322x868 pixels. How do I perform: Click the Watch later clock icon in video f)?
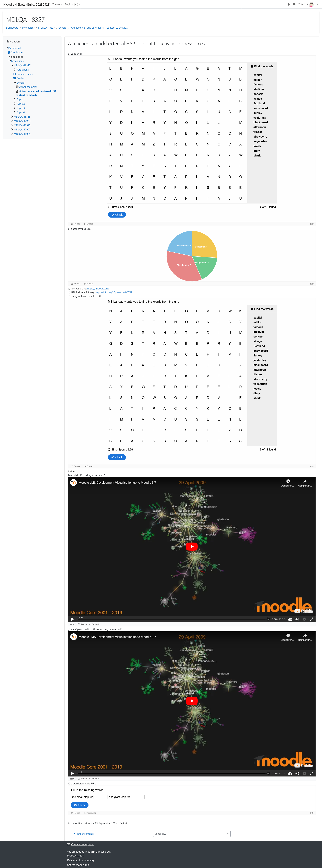[x=288, y=481]
